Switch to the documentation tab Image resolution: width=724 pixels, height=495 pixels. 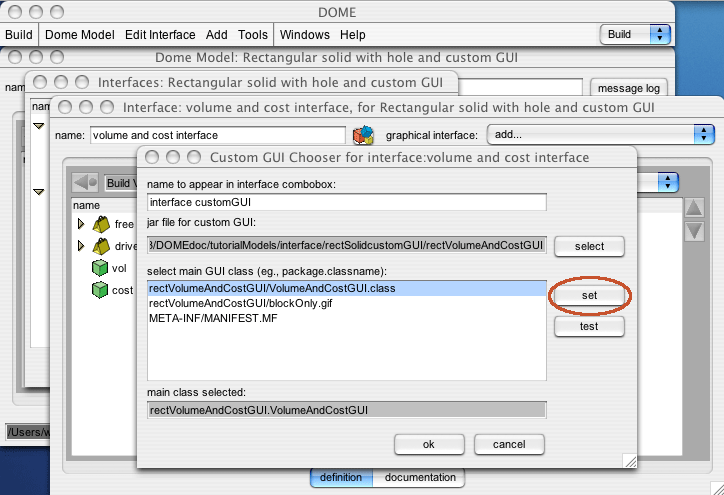coord(419,477)
